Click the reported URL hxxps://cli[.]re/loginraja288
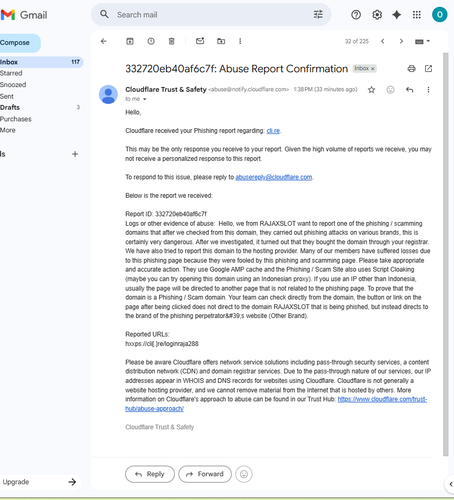The width and height of the screenshot is (454, 500). pos(162,344)
